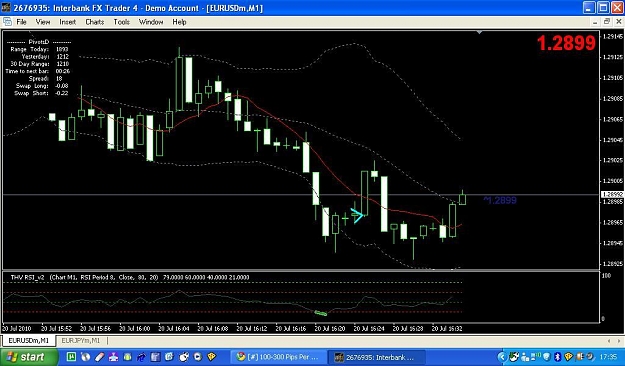Expand hidden system tray icons
The width and height of the screenshot is (625, 366).
point(503,357)
